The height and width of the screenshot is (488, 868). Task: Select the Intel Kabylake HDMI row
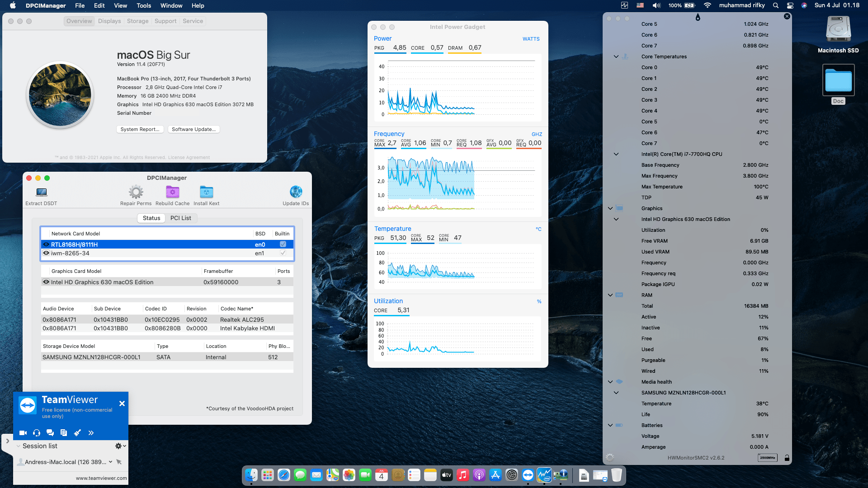[167, 328]
